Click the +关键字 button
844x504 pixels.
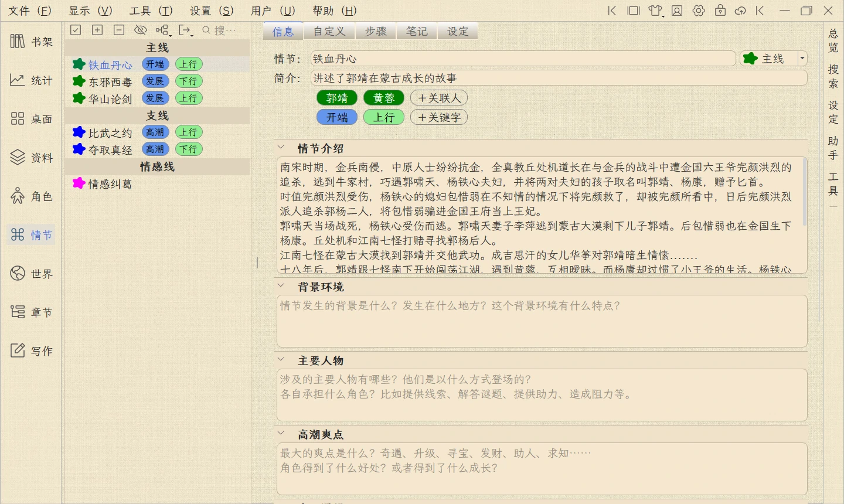[439, 117]
